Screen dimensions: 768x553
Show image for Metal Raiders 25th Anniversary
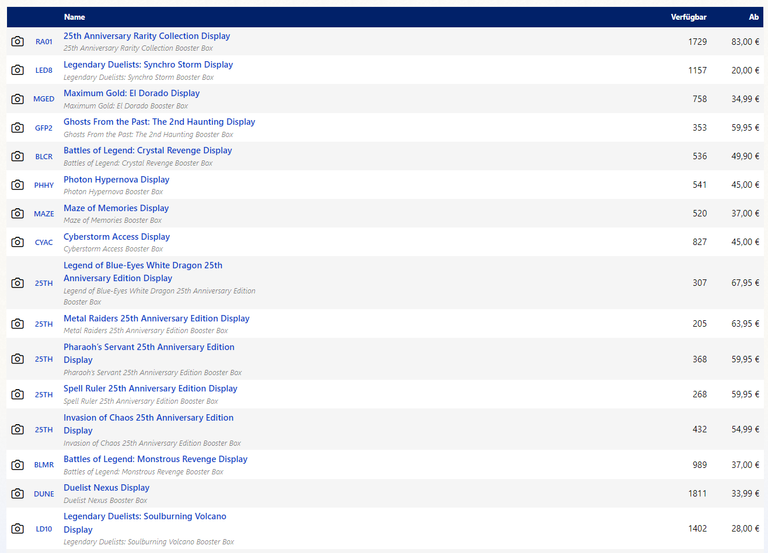[x=18, y=324]
